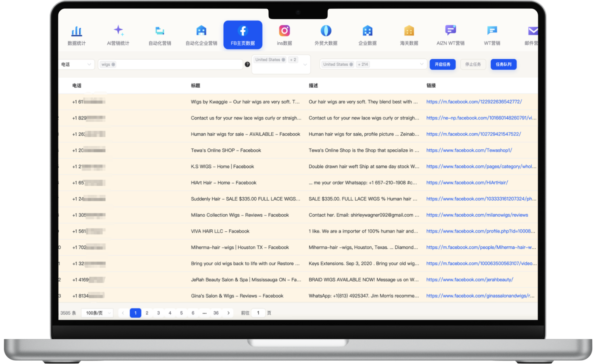Image resolution: width=596 pixels, height=364 pixels.
Task: Click the 链接 column header
Action: pos(431,86)
